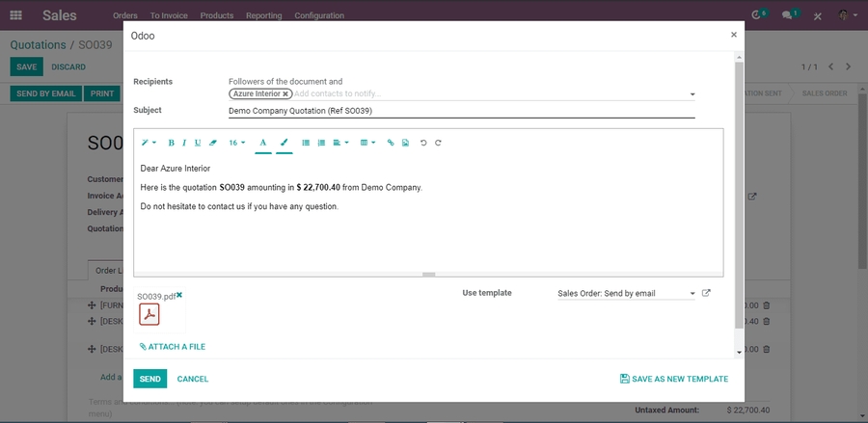Open the template external link icon

coord(706,293)
